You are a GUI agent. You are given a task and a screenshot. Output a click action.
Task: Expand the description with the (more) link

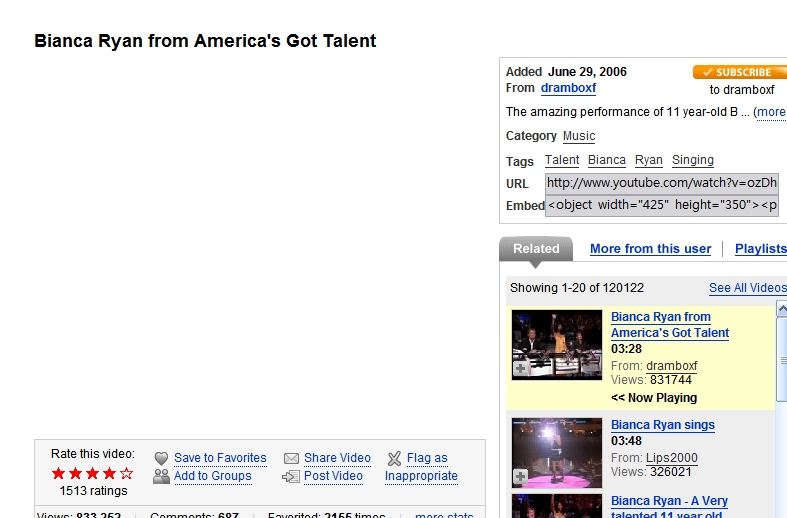[x=769, y=112]
